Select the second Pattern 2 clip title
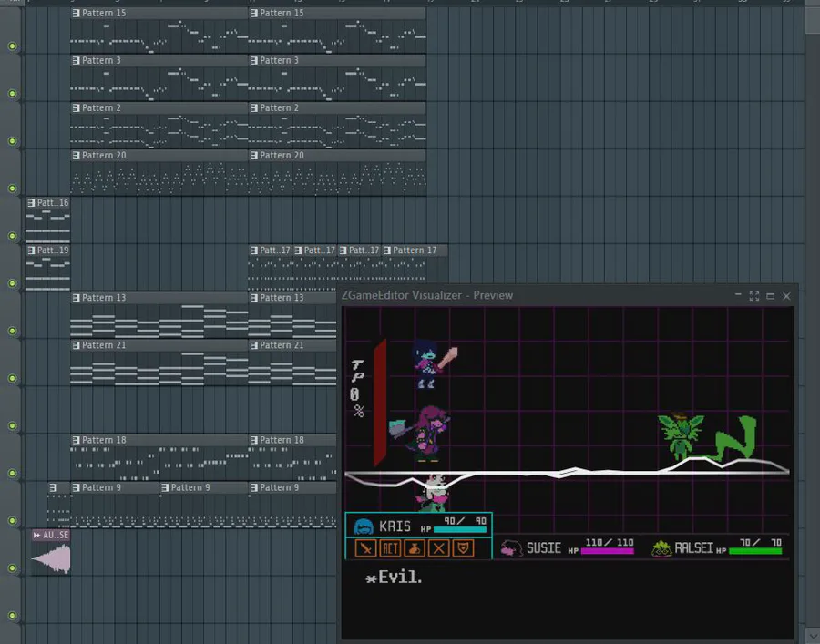Image resolution: width=820 pixels, height=644 pixels. (x=280, y=107)
